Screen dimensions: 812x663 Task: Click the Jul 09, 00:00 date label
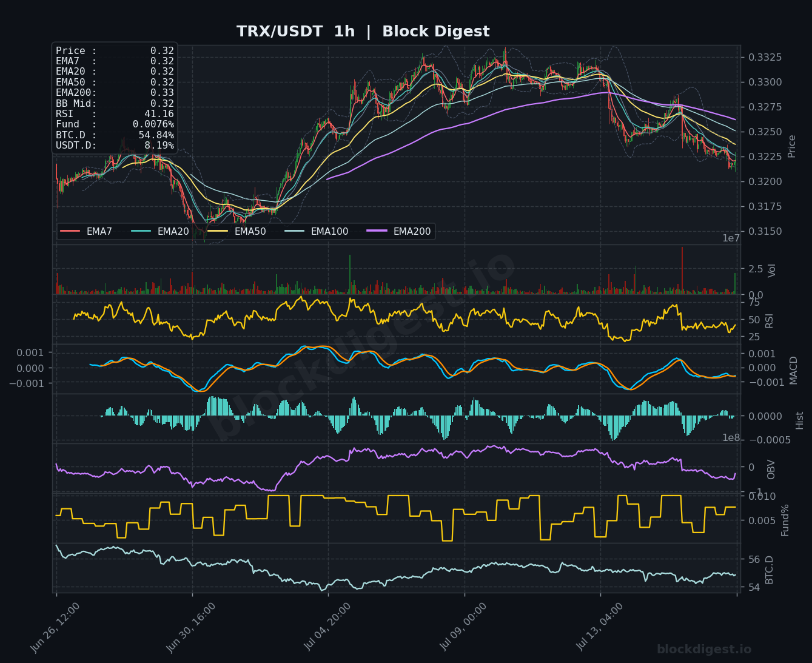pyautogui.click(x=463, y=627)
